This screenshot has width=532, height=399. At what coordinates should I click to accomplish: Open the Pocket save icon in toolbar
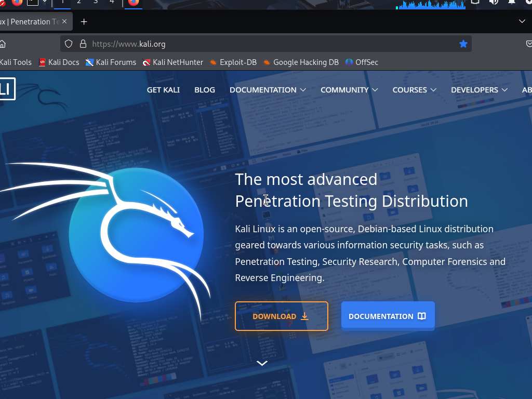[528, 44]
